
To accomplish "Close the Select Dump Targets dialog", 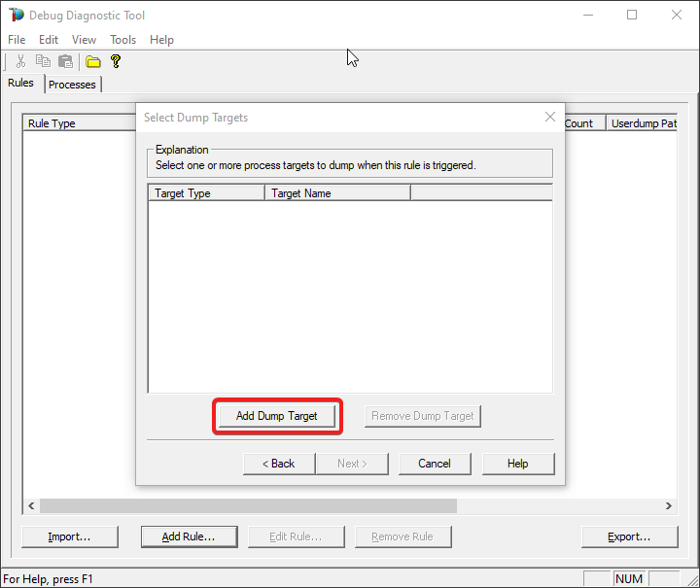I will 550,117.
